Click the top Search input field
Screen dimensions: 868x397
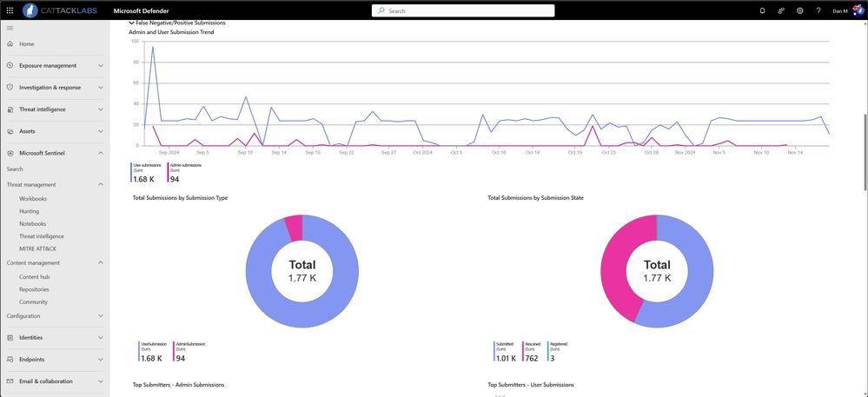coord(463,10)
